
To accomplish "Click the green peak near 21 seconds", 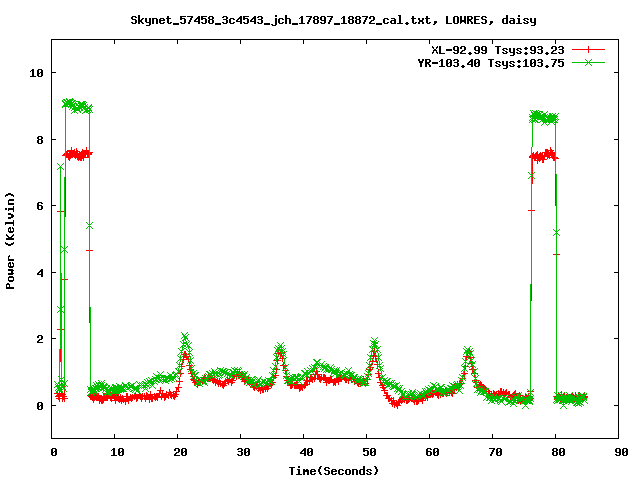I will click(x=185, y=336).
